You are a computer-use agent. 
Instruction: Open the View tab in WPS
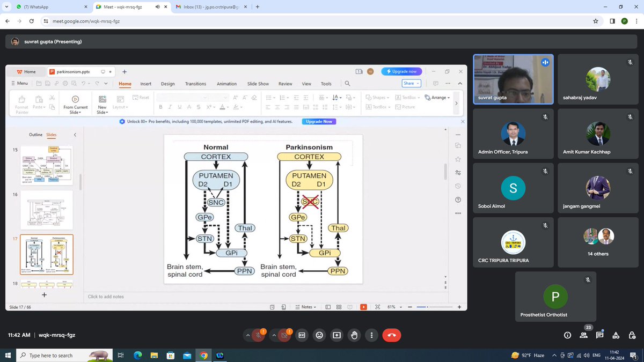click(306, 84)
